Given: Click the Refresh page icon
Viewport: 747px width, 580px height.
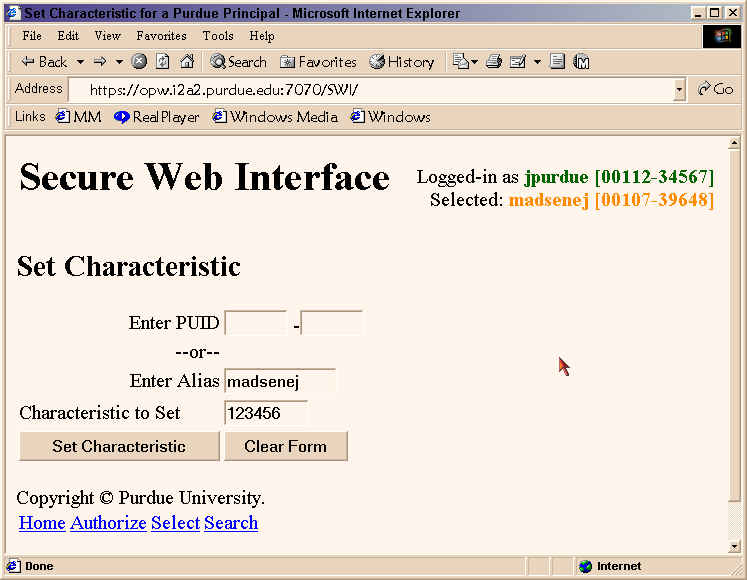Looking at the screenshot, I should click(x=163, y=62).
